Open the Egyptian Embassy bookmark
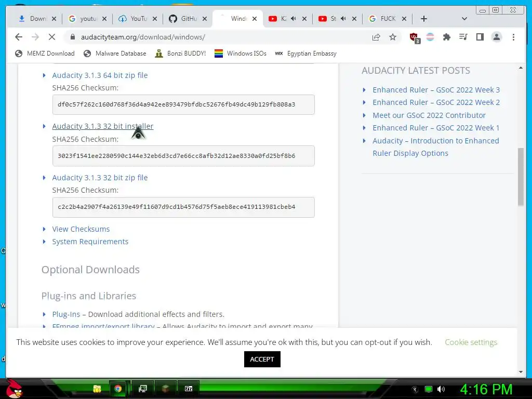532x399 pixels. pos(305,54)
